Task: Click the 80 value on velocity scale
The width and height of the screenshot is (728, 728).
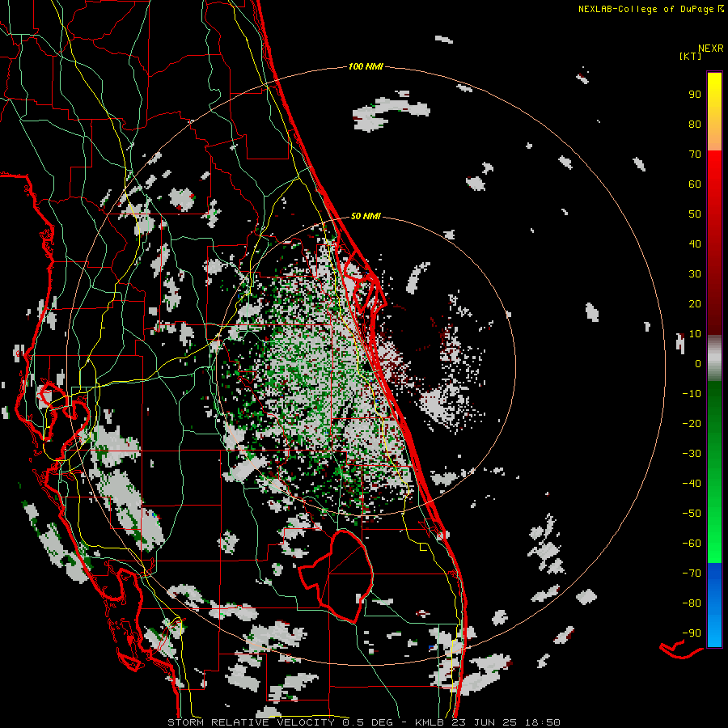Action: (x=695, y=124)
